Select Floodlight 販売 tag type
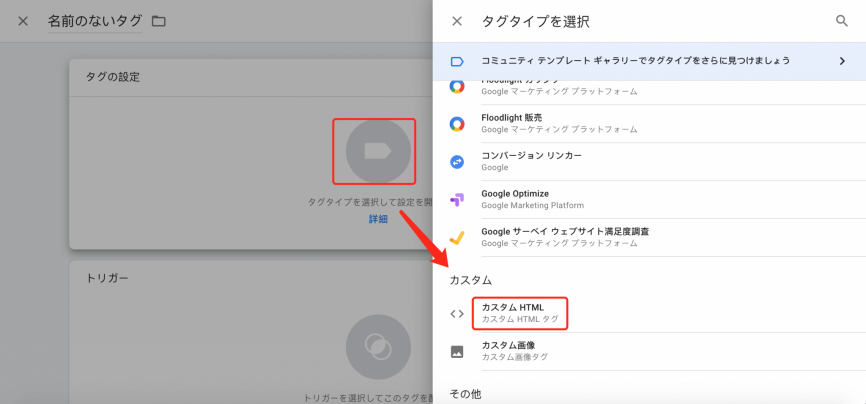Viewport: 866px width, 404px height. (650, 124)
